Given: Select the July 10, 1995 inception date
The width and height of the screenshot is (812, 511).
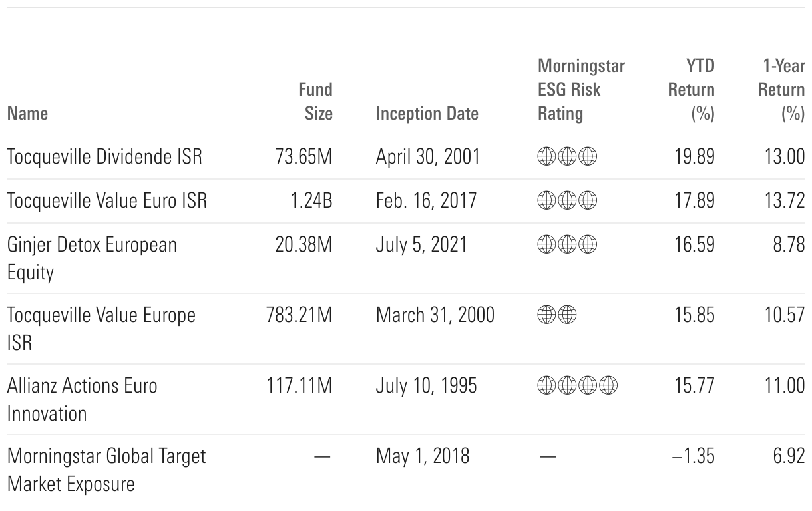Looking at the screenshot, I should click(x=426, y=385).
